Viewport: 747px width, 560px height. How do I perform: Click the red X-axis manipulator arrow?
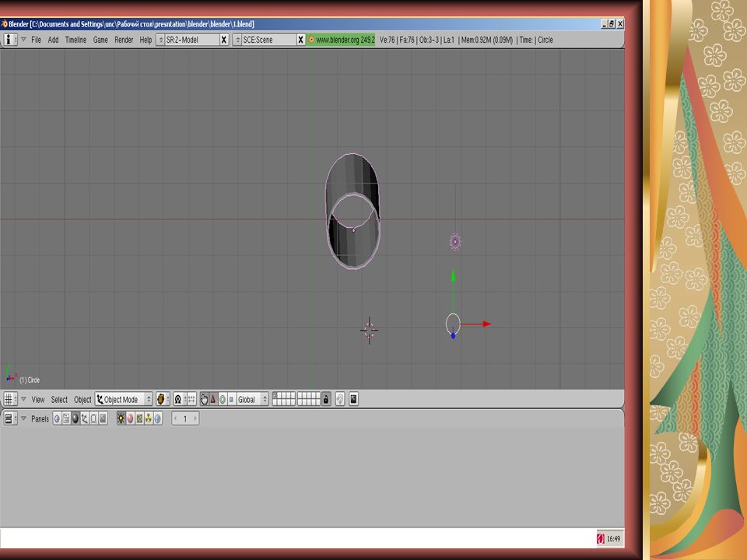[487, 324]
